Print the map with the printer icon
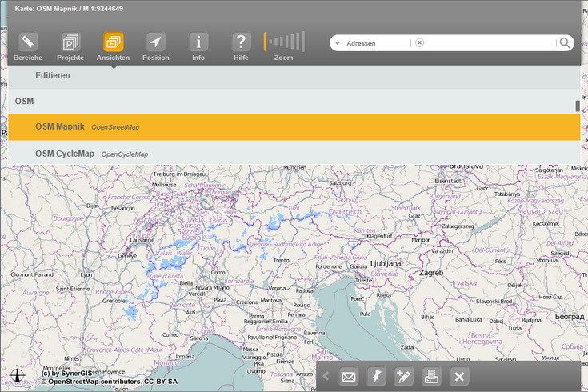This screenshot has height=392, width=588. tap(431, 376)
